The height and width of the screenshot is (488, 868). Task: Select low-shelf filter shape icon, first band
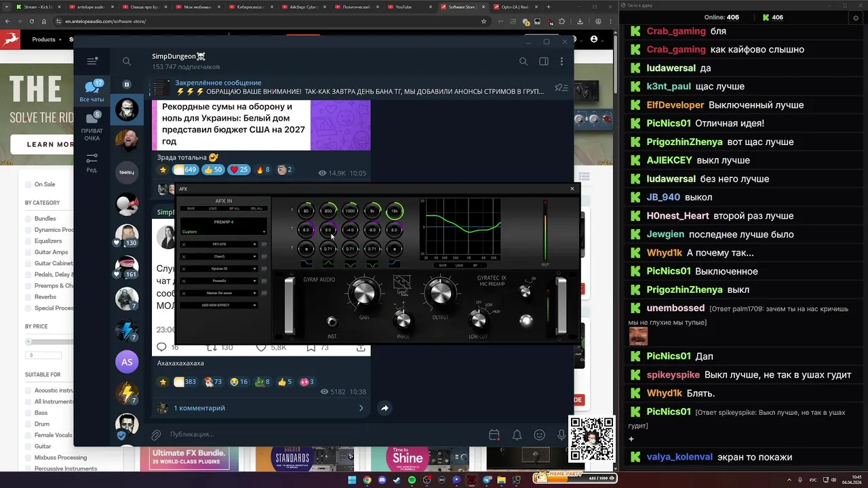tap(307, 264)
